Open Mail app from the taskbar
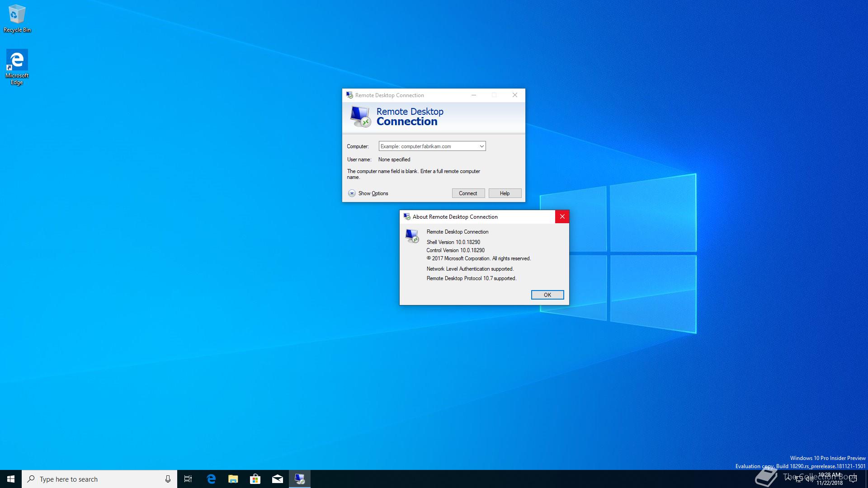 tap(277, 479)
